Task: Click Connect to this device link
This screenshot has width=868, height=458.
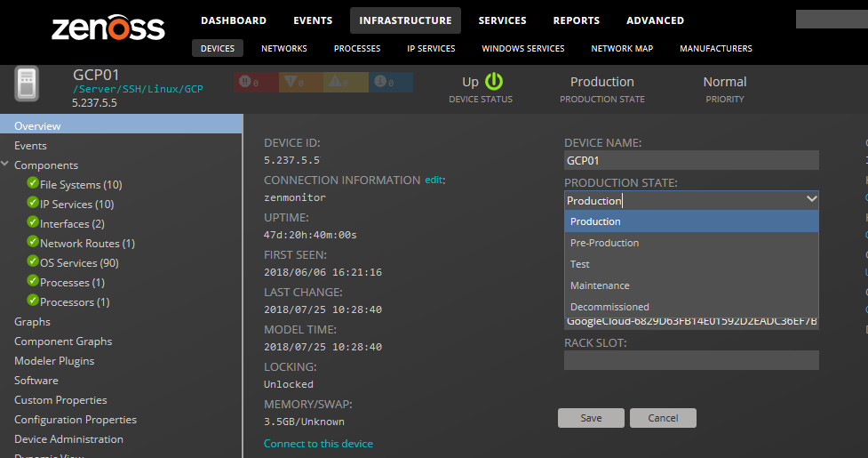Action: (x=318, y=444)
